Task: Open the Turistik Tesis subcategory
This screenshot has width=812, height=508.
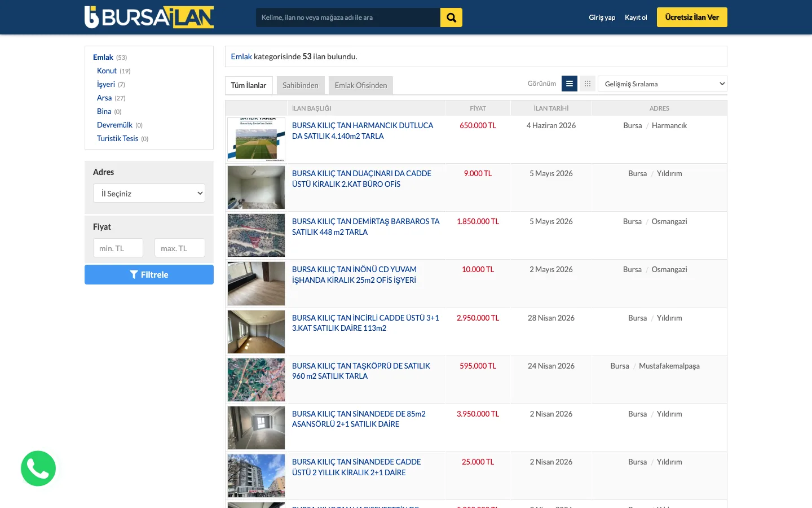Action: [x=117, y=138]
